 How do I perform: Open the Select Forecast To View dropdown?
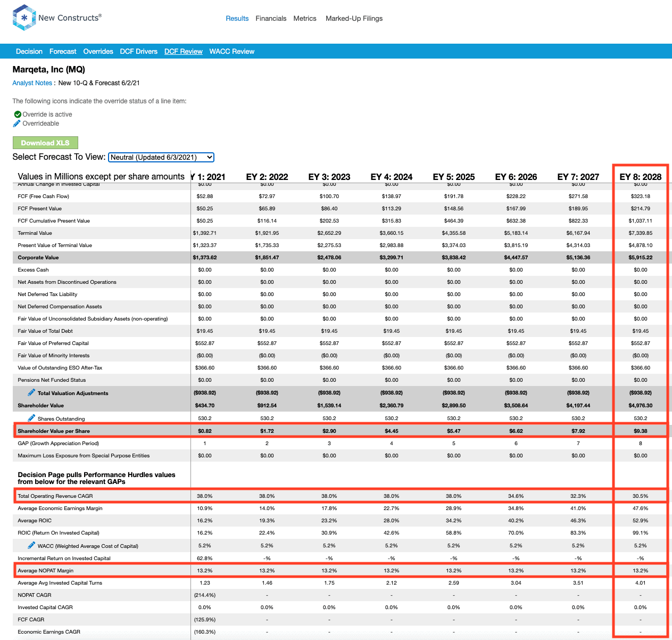(x=161, y=157)
